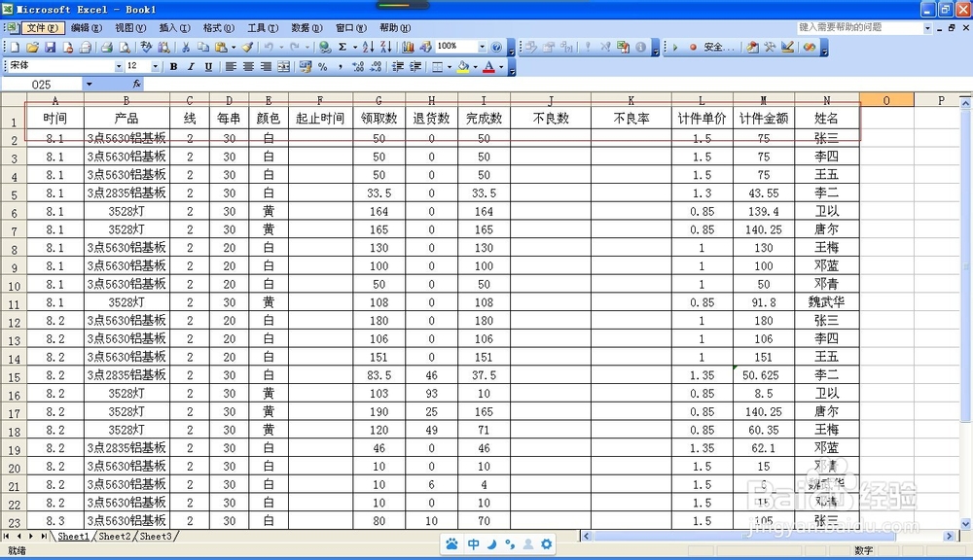The width and height of the screenshot is (973, 560).
Task: Click the 安全 toolbar button
Action: pos(715,46)
